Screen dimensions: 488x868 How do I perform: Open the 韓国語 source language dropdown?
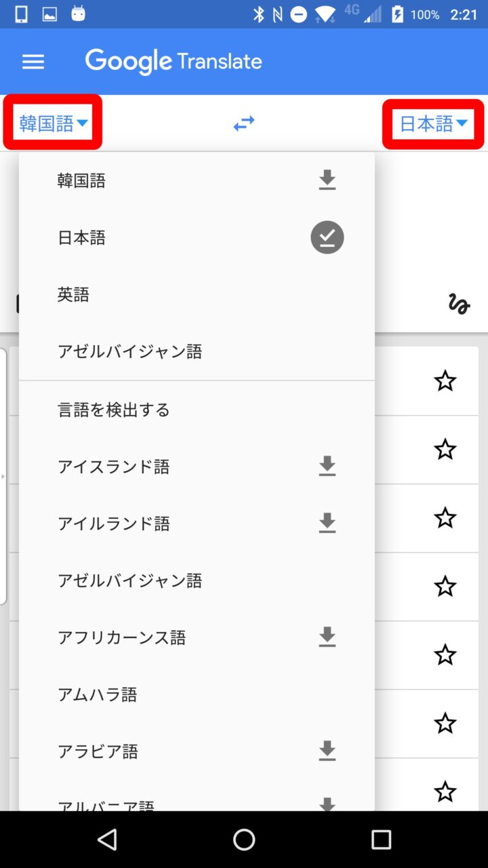[x=53, y=123]
